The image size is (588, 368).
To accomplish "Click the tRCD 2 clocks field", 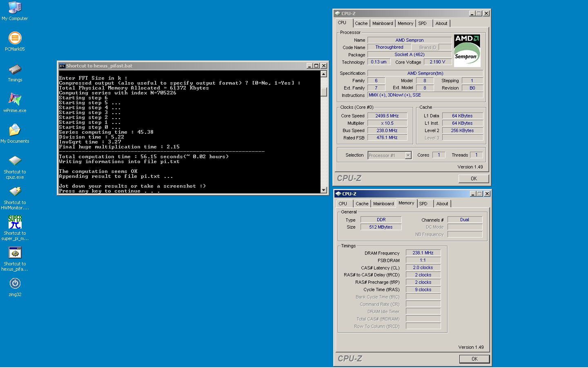I will tap(423, 275).
